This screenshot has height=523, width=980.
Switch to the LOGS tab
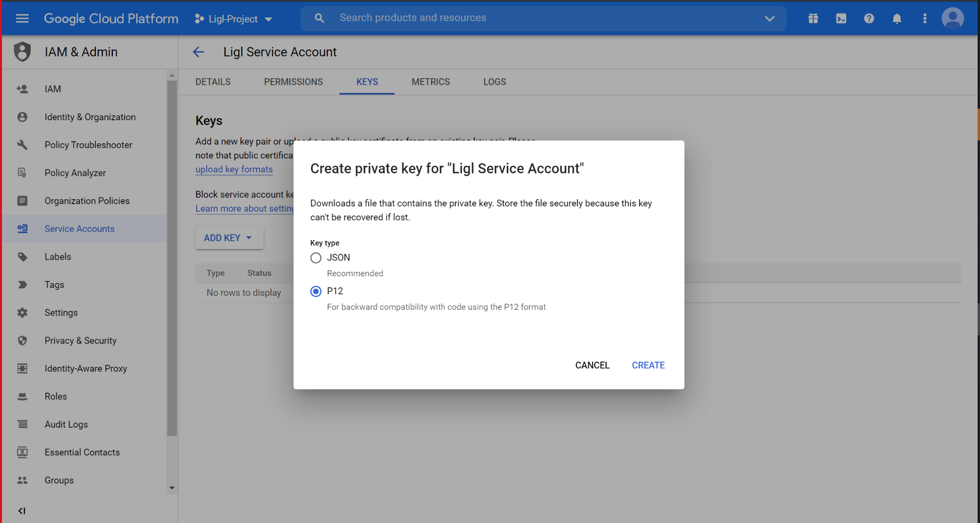coord(494,82)
